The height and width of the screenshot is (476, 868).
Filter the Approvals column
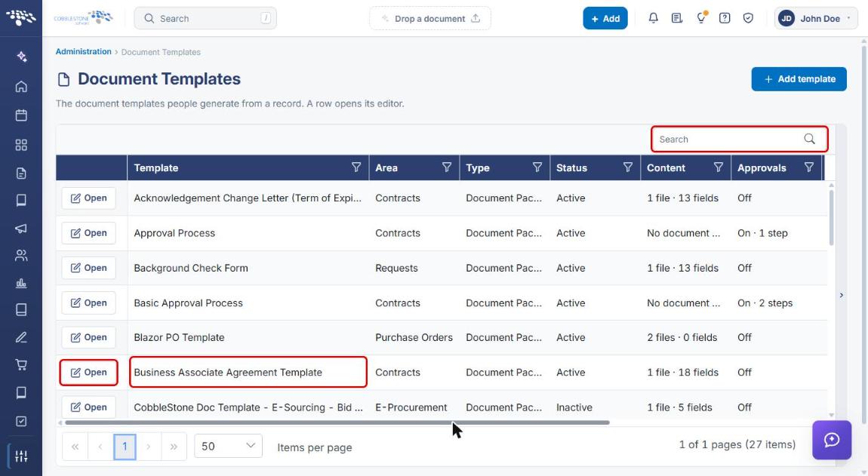tap(809, 167)
